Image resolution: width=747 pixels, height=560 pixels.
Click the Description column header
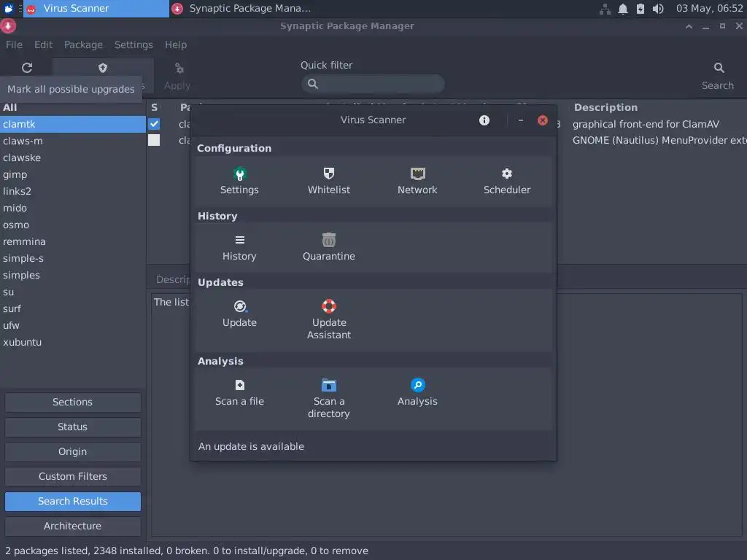pos(605,108)
